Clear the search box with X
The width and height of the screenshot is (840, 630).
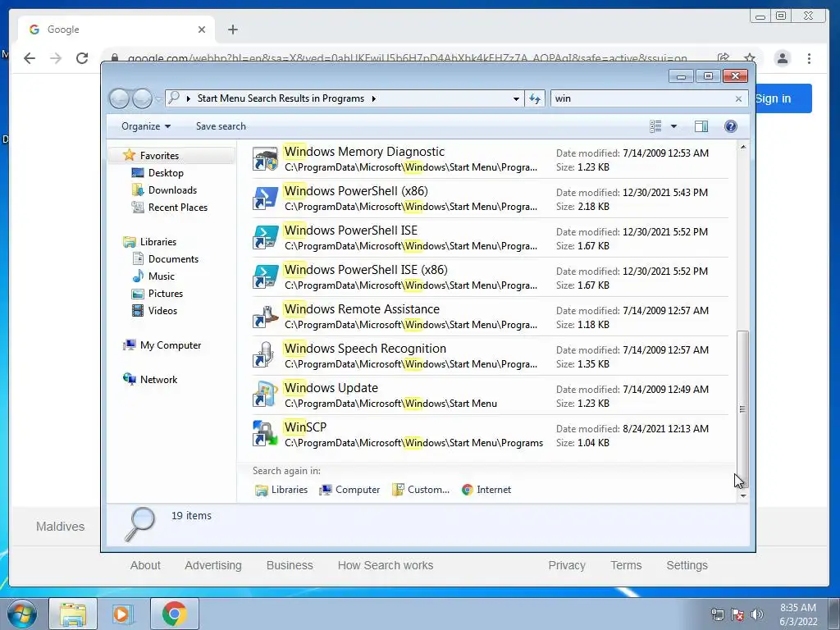738,99
